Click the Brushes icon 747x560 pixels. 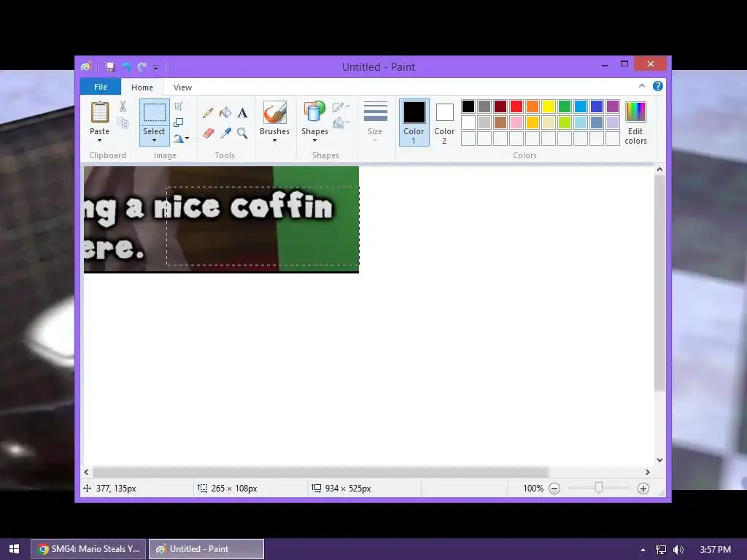275,112
